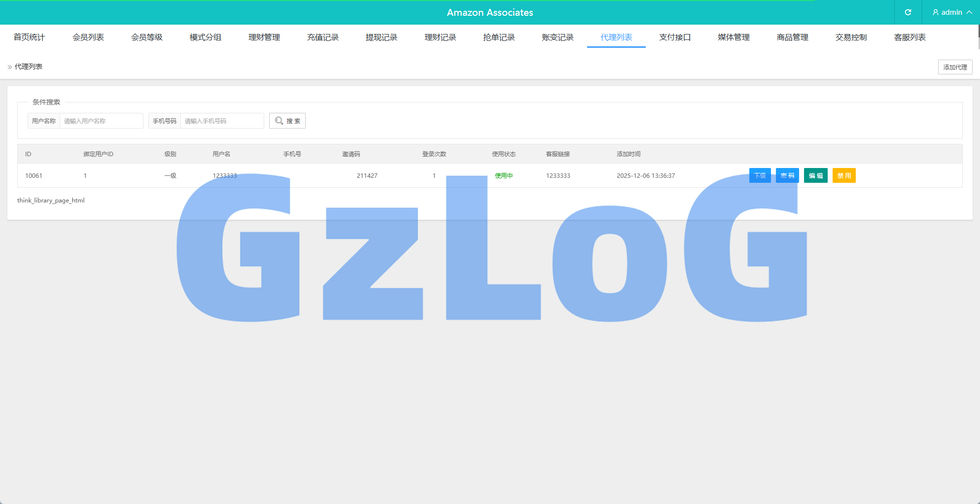
Task: Switch to the 会员列表 tab
Action: 88,37
